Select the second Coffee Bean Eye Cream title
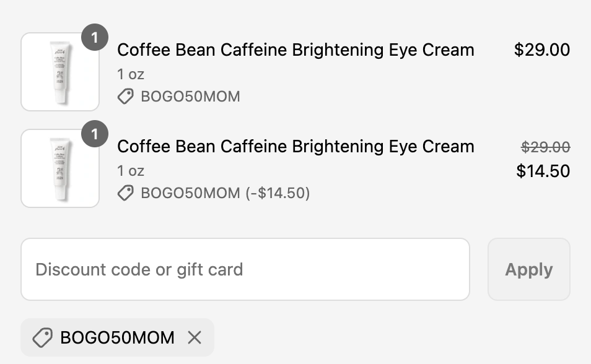Image resolution: width=591 pixels, height=364 pixels. pos(296,146)
